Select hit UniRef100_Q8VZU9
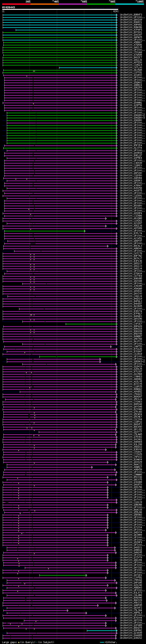The height and width of the screenshot is (644, 146). click(x=131, y=20)
